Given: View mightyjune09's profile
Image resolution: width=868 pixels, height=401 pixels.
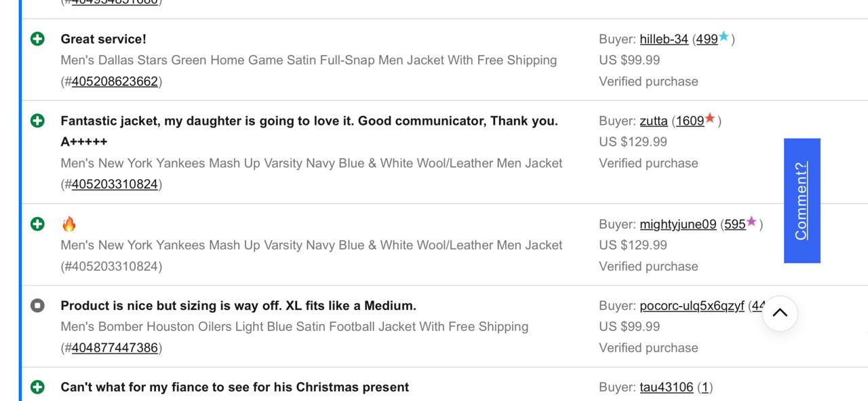Looking at the screenshot, I should click(677, 224).
